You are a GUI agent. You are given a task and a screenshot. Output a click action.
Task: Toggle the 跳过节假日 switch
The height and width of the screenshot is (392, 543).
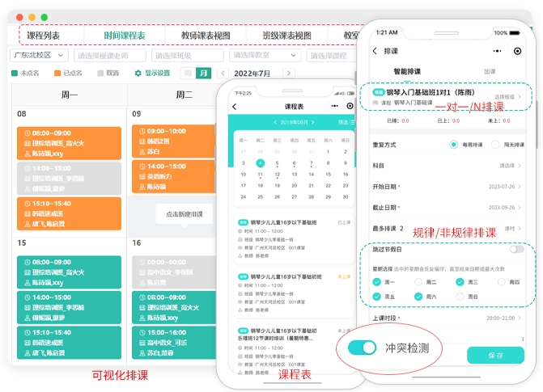point(515,250)
